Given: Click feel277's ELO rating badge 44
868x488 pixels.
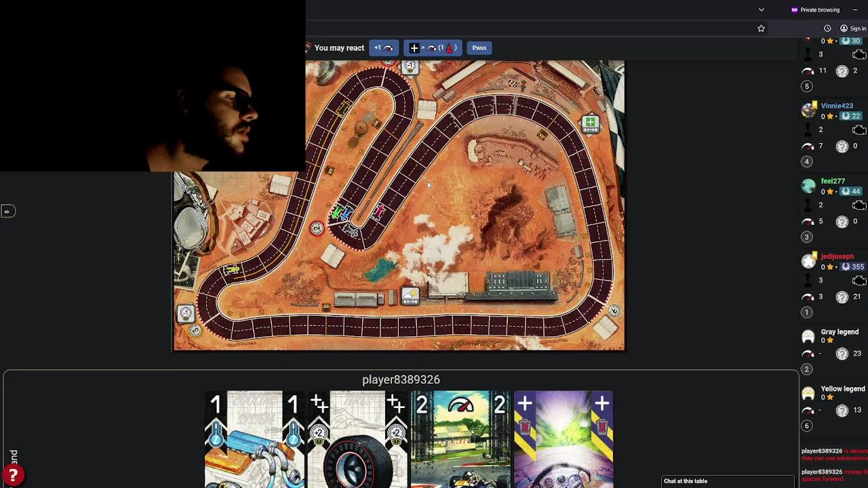Looking at the screenshot, I should pos(851,192).
